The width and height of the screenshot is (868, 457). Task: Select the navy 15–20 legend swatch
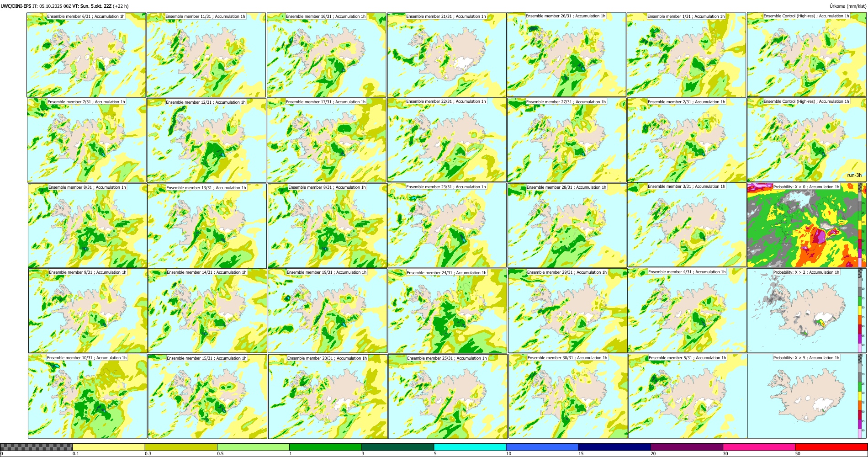pos(614,447)
